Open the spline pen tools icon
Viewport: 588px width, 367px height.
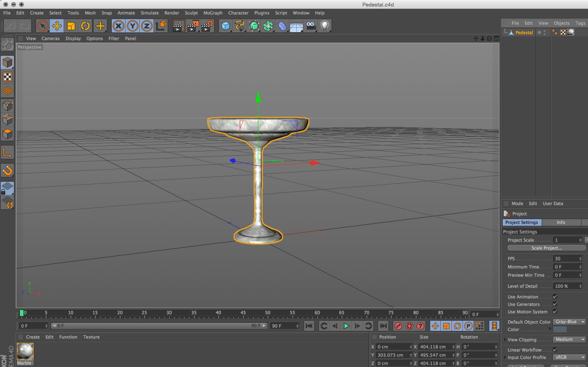click(240, 26)
